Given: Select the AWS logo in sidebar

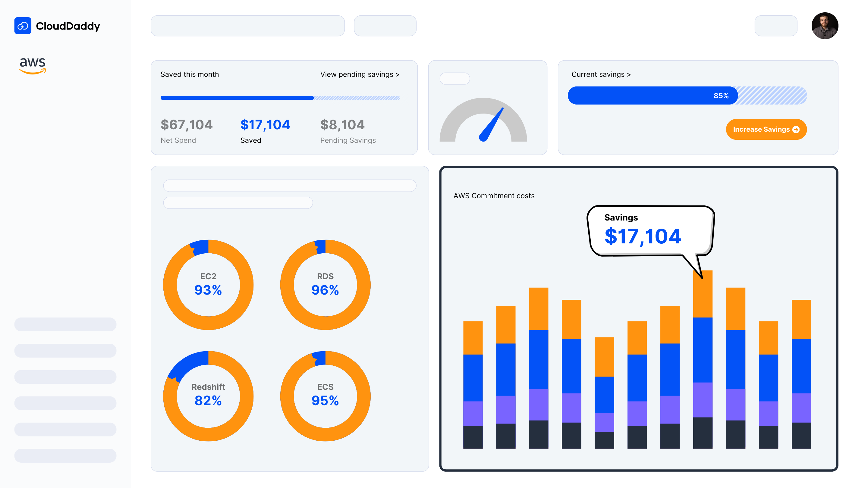Looking at the screenshot, I should 32,65.
